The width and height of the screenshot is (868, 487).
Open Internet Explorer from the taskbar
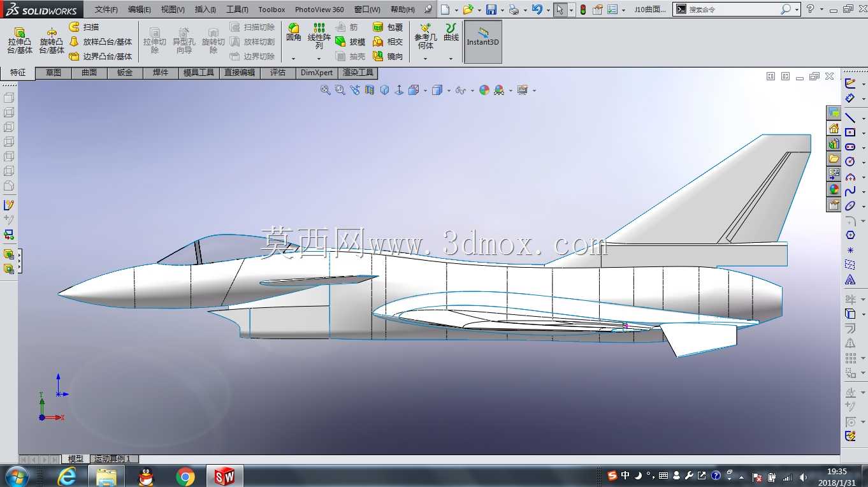coord(67,476)
